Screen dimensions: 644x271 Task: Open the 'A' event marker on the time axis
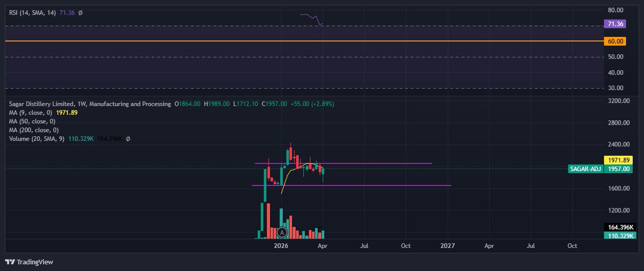282,232
